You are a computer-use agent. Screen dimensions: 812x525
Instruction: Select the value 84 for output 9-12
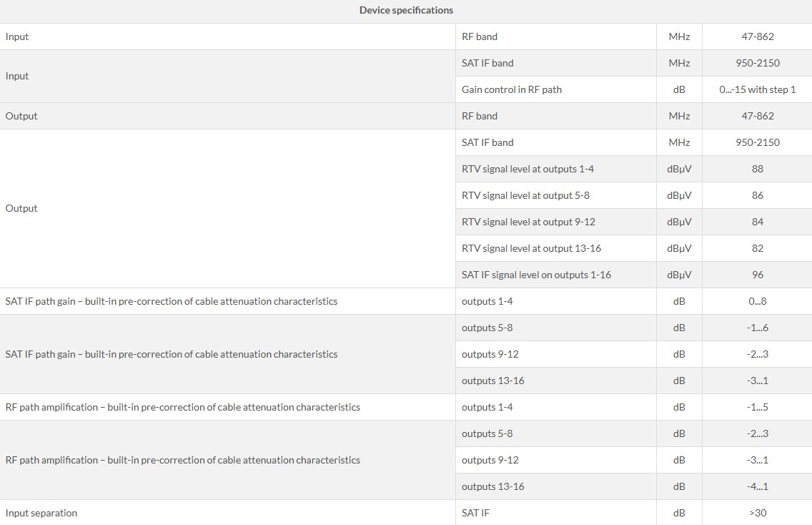(757, 222)
